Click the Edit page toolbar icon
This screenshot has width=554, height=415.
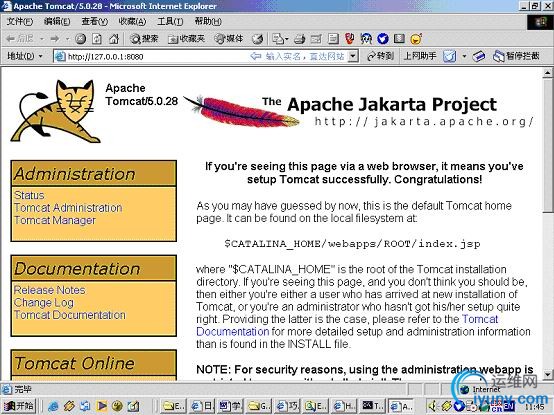316,39
